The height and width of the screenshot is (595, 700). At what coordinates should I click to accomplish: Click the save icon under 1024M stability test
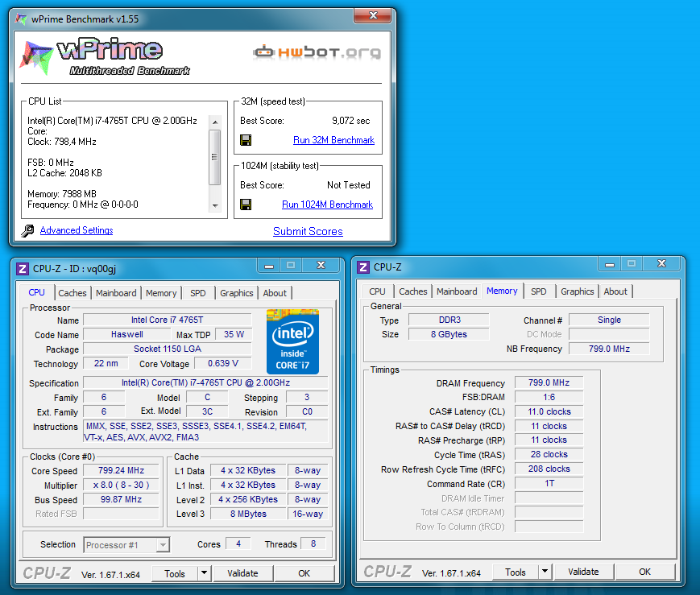pyautogui.click(x=246, y=205)
